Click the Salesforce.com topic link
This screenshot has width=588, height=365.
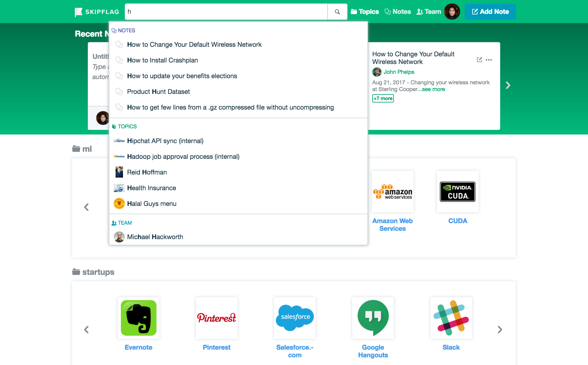(x=295, y=351)
